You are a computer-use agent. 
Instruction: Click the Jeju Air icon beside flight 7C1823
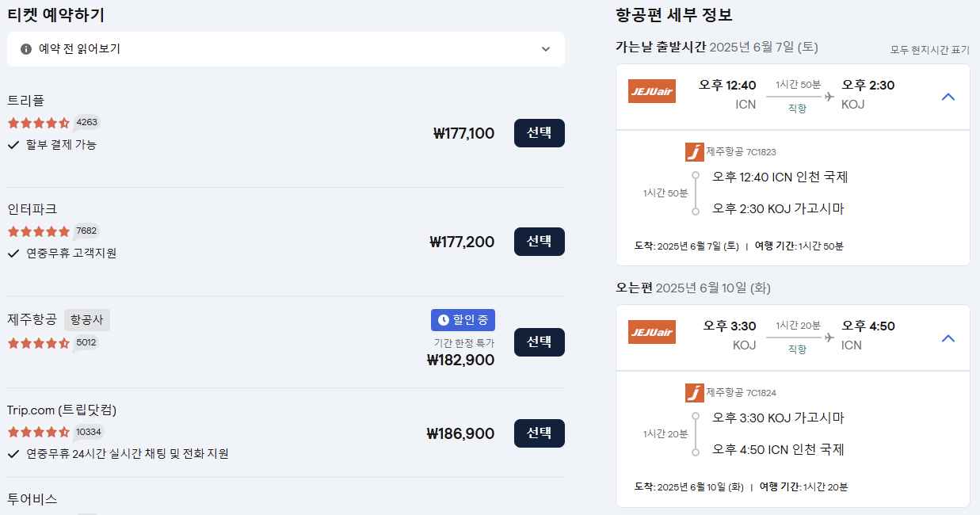(694, 151)
